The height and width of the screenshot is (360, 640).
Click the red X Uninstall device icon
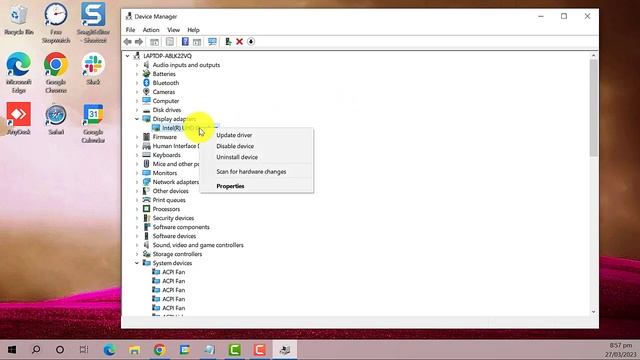pyautogui.click(x=240, y=42)
